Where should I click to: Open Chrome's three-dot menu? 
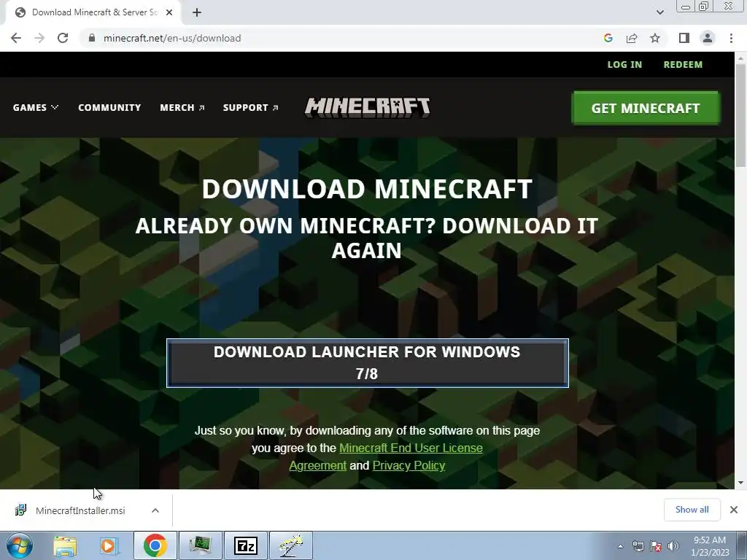731,38
